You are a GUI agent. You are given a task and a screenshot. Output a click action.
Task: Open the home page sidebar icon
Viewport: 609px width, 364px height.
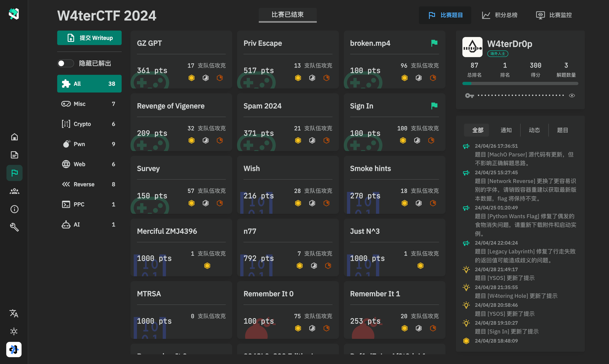click(14, 137)
